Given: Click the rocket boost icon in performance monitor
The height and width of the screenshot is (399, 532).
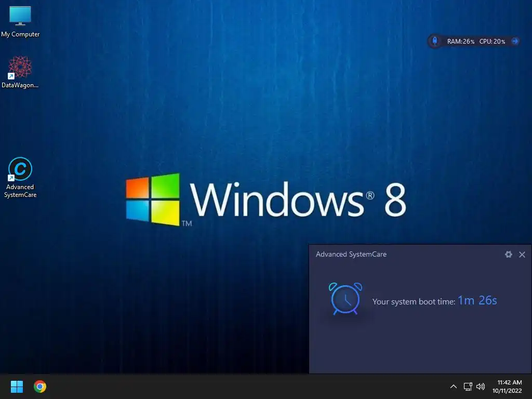Looking at the screenshot, I should [x=435, y=41].
